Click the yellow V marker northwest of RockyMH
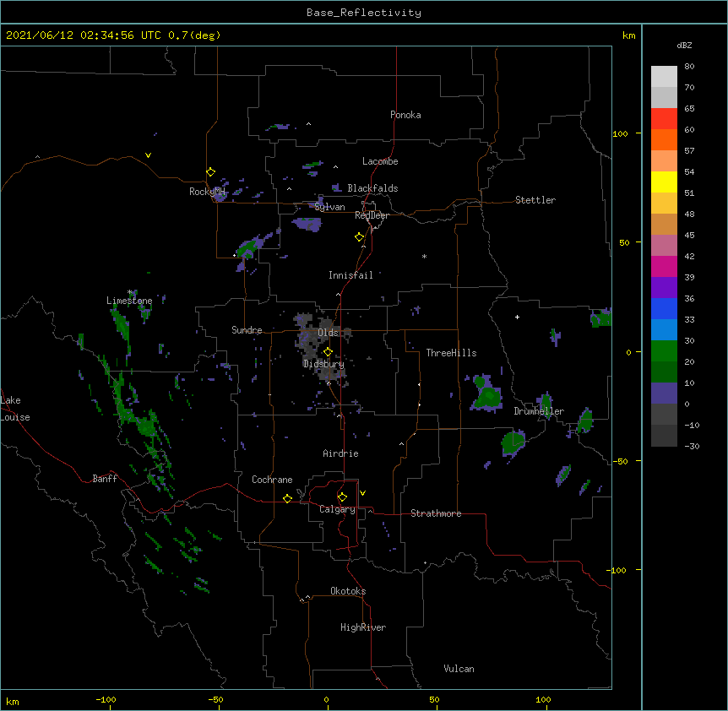Screen dimensions: 728x711 [148, 155]
